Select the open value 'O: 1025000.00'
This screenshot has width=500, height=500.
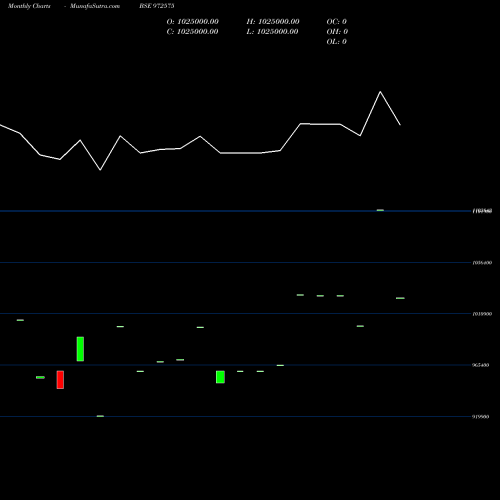click(x=192, y=22)
